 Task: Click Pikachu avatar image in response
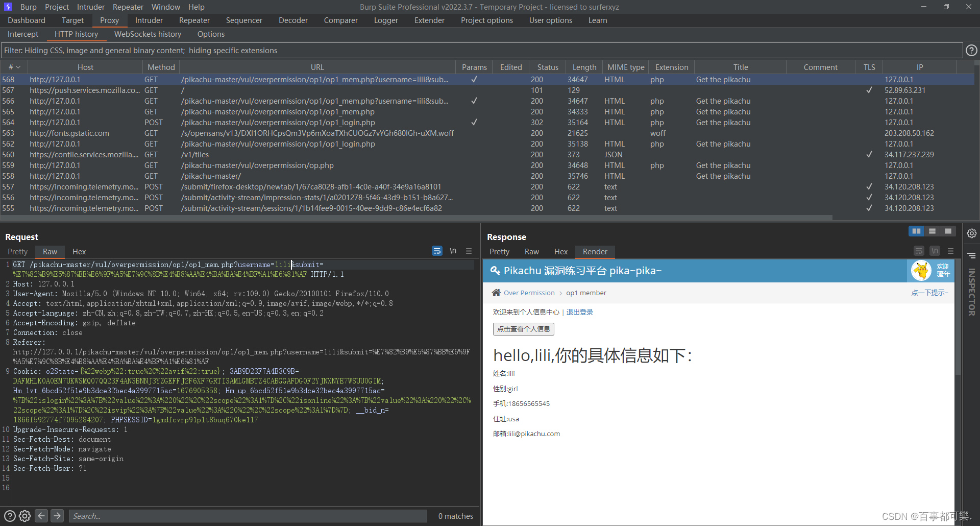click(x=921, y=271)
